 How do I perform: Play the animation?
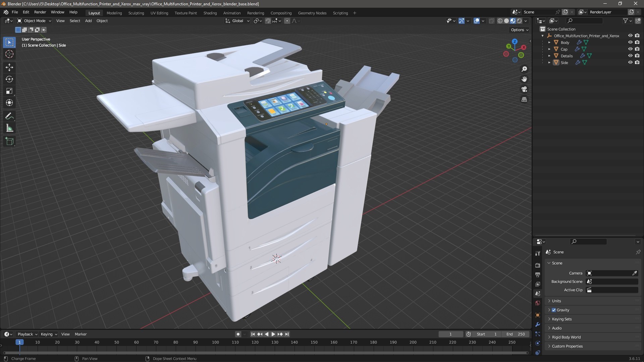[273, 334]
